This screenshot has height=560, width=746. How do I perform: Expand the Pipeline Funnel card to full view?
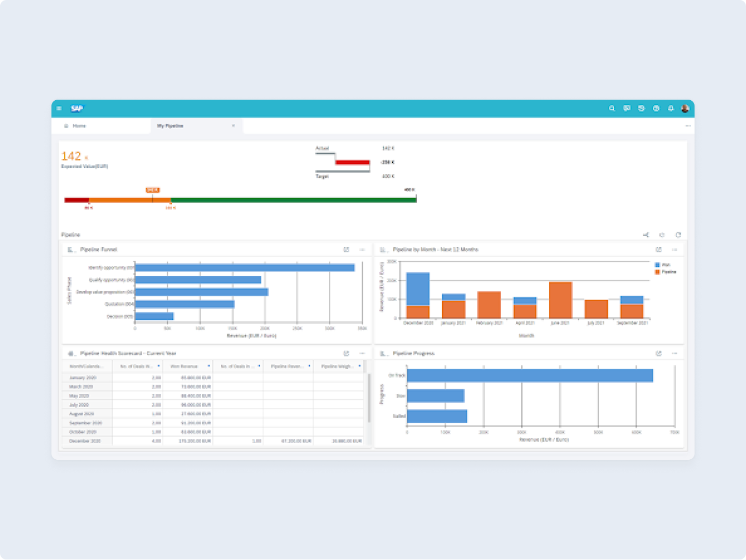(346, 250)
